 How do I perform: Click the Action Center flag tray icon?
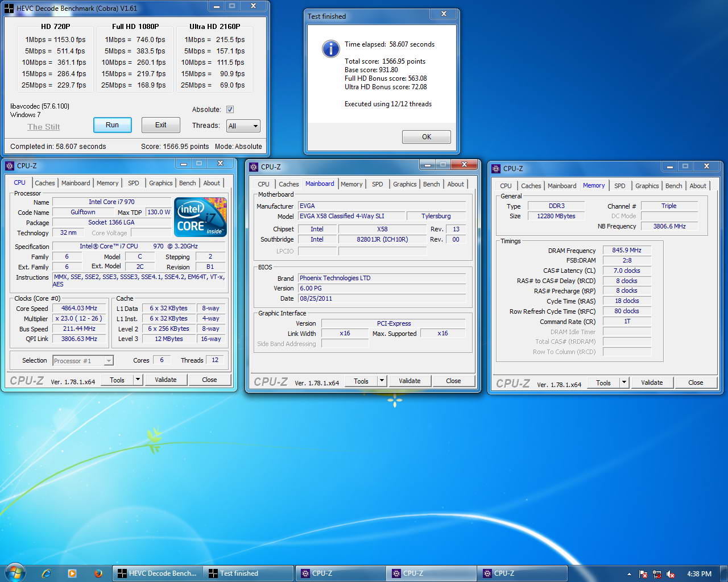pyautogui.click(x=643, y=574)
